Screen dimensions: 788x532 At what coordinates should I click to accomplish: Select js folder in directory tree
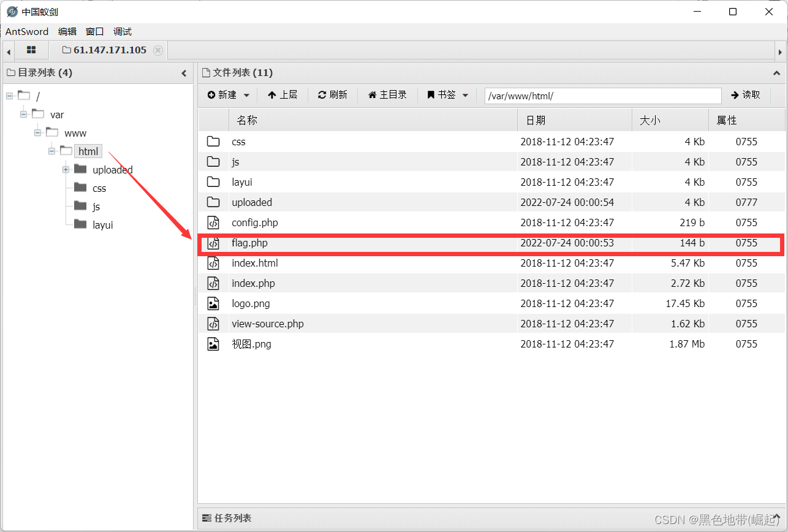coord(96,207)
